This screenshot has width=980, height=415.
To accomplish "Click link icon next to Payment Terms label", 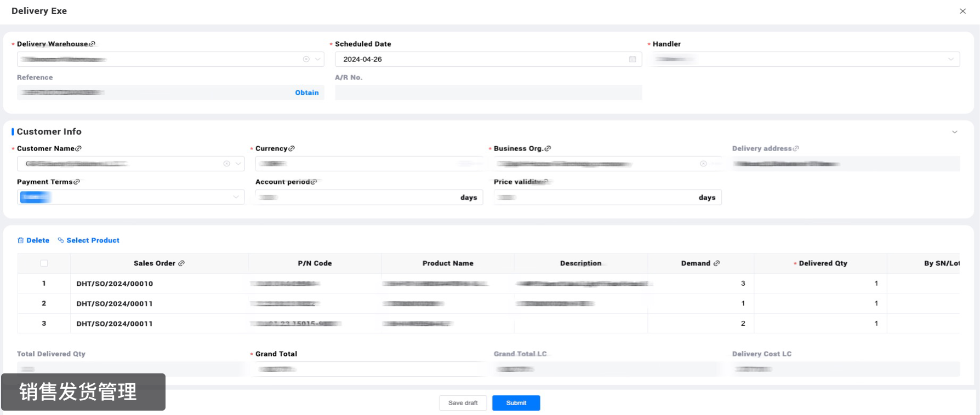I will click(x=77, y=182).
